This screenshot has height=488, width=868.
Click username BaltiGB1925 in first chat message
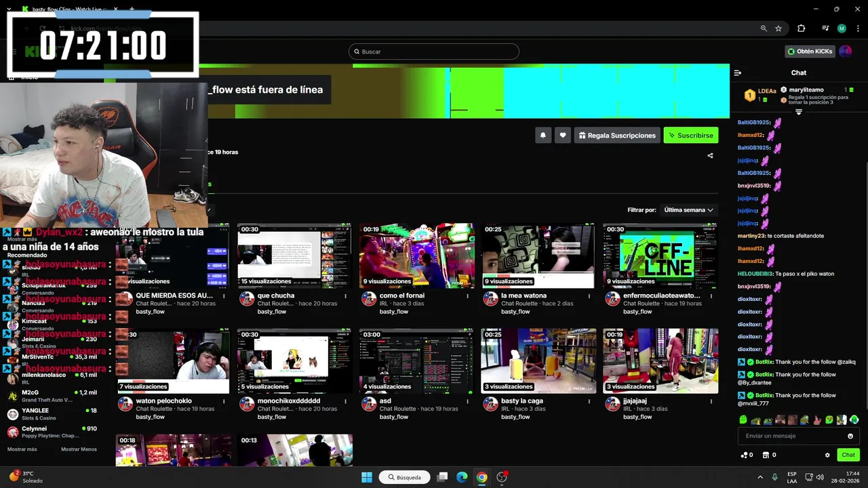pyautogui.click(x=753, y=123)
